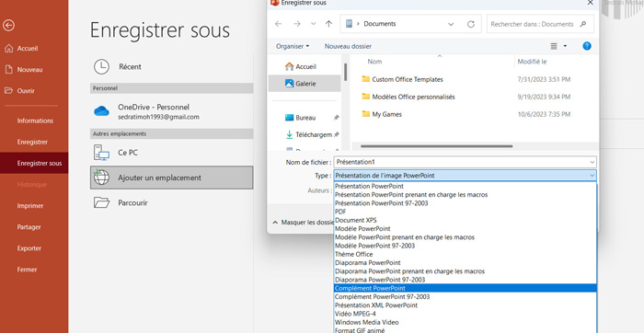Open the Exporter page
Image resolution: width=644 pixels, height=333 pixels.
[x=29, y=248]
